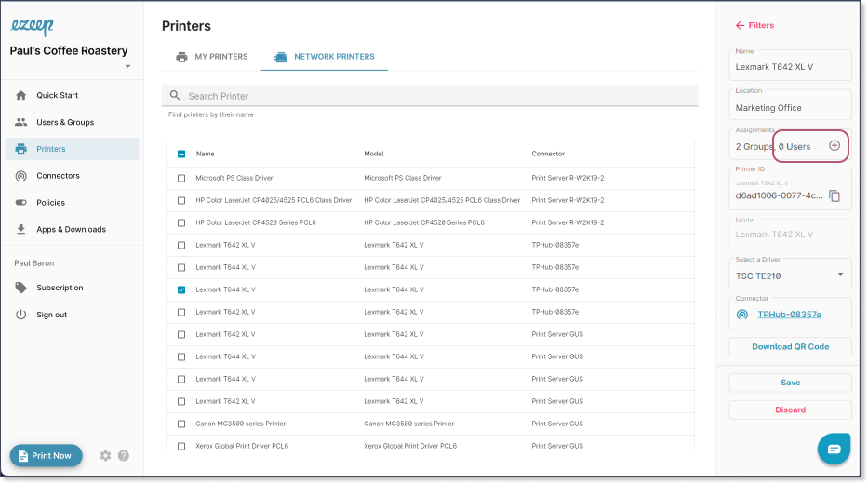
Task: Click the add assignment plus icon
Action: tap(835, 145)
